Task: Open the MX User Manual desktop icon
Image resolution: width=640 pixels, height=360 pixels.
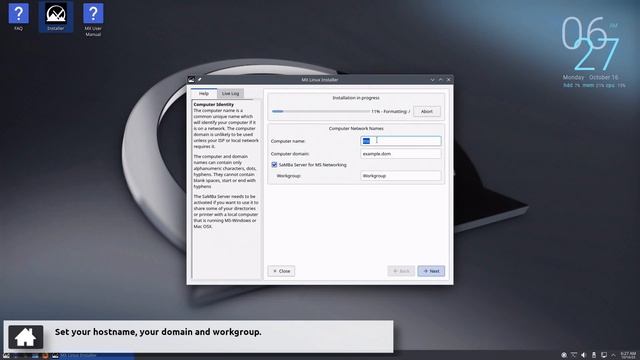Action: [93, 20]
